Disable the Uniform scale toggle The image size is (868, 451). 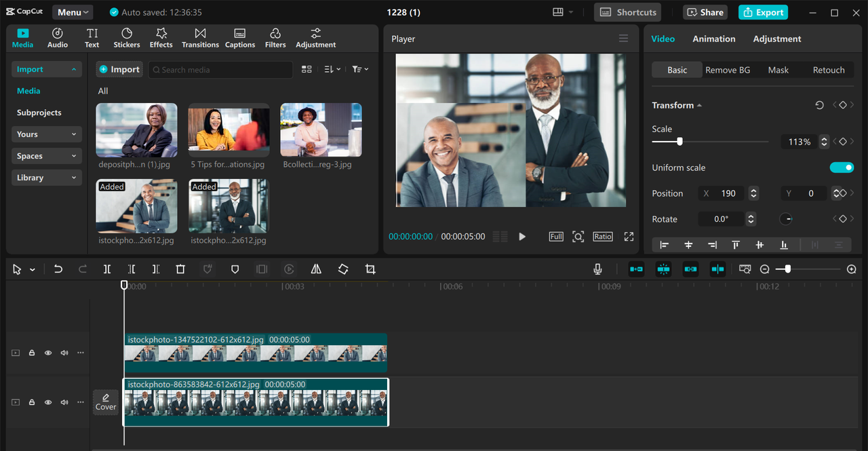842,168
